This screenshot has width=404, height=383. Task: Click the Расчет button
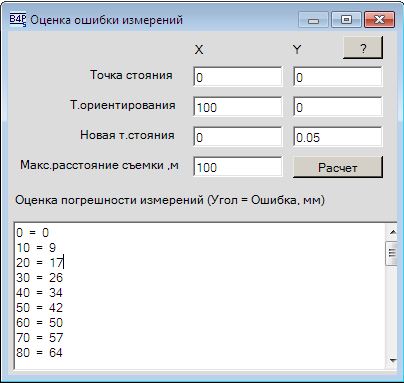337,167
